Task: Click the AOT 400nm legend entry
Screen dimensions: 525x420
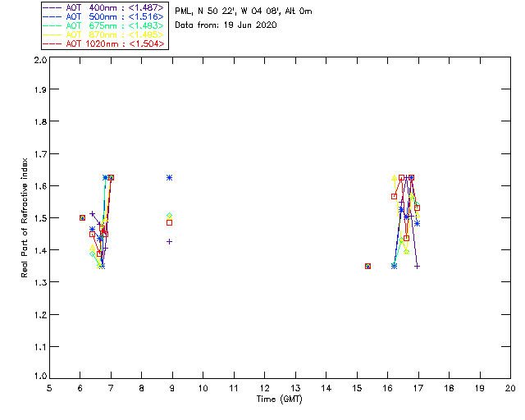Action: pos(103,7)
